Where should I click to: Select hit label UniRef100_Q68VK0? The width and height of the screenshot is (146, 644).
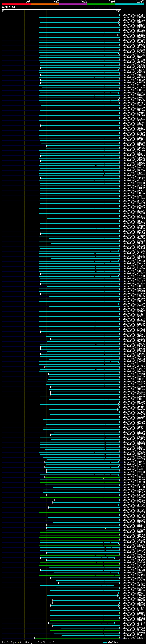point(134,595)
